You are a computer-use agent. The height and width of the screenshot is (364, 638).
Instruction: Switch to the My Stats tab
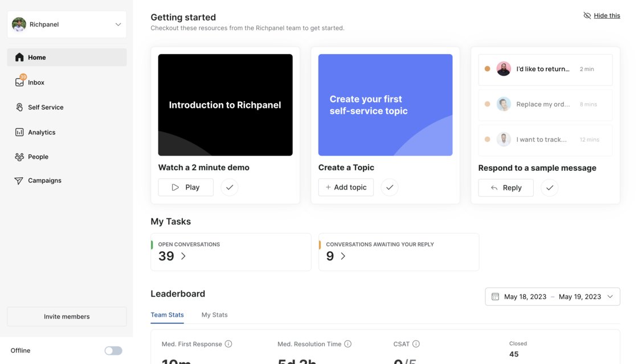point(214,315)
